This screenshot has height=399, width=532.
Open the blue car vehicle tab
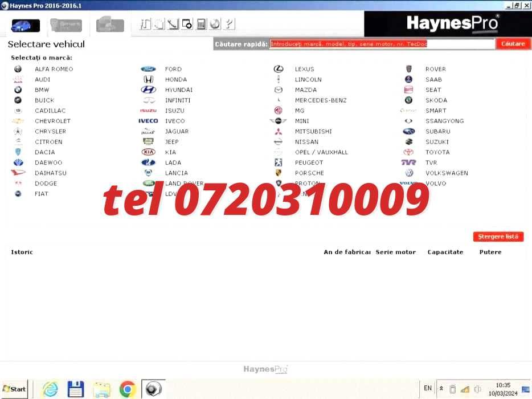[26, 26]
